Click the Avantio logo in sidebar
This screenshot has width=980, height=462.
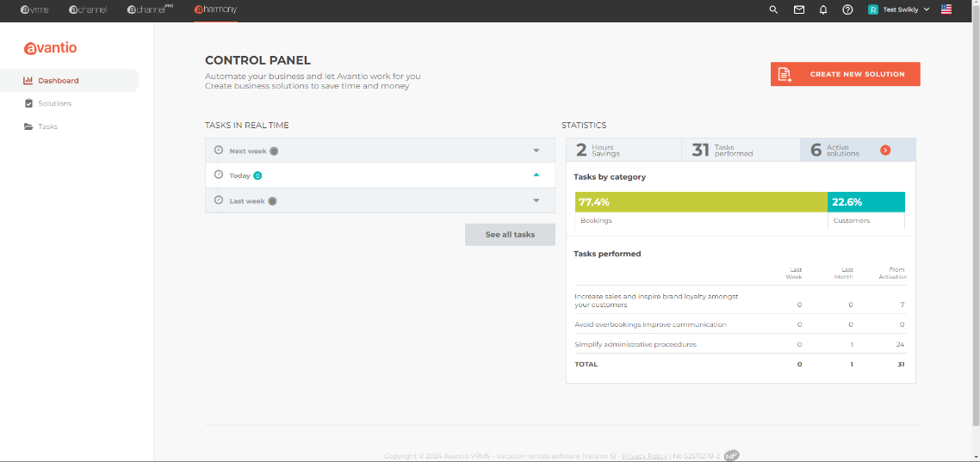[50, 48]
